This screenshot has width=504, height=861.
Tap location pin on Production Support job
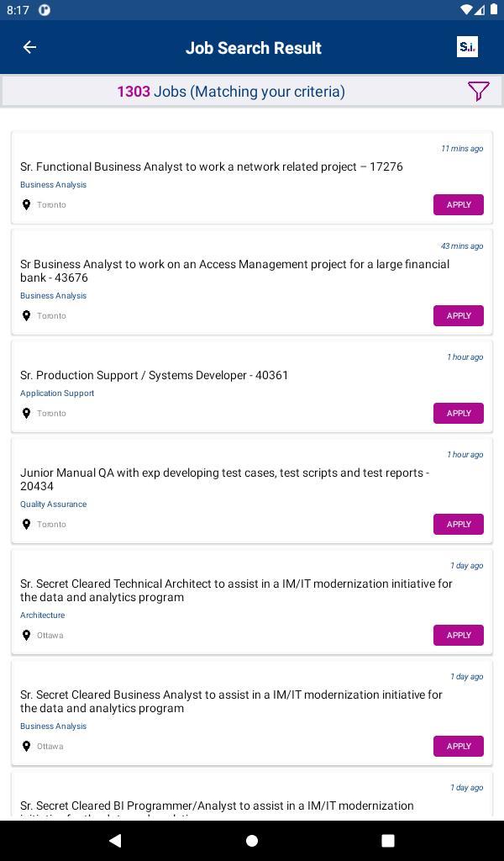tap(26, 414)
